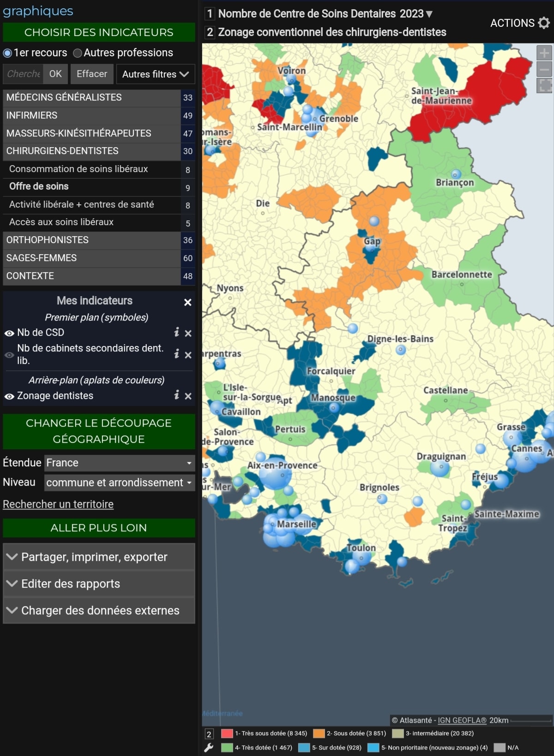Viewport: 554px width, 756px height.
Task: Open the Autres filtres dropdown
Action: pos(155,74)
